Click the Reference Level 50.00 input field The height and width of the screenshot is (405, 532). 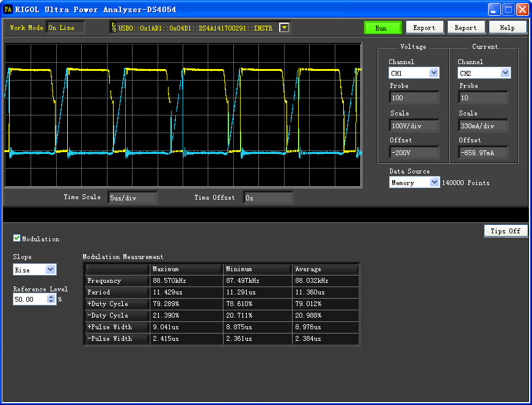(x=30, y=299)
